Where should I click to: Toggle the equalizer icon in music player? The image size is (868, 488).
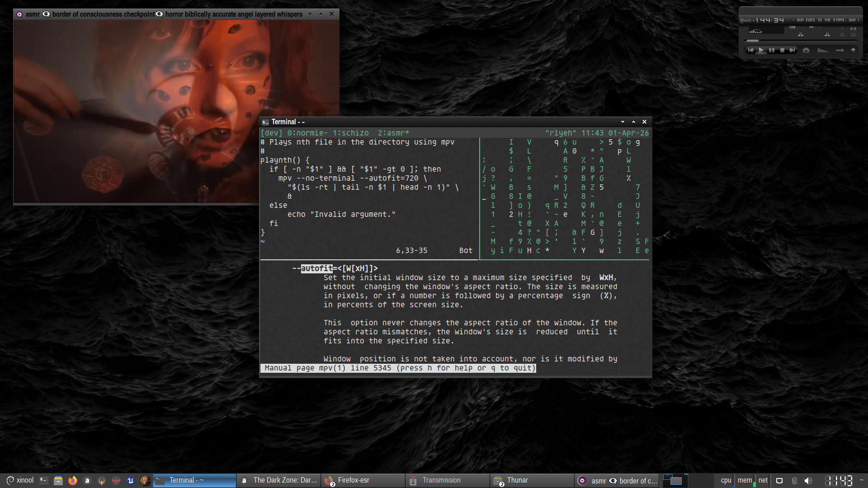click(842, 34)
